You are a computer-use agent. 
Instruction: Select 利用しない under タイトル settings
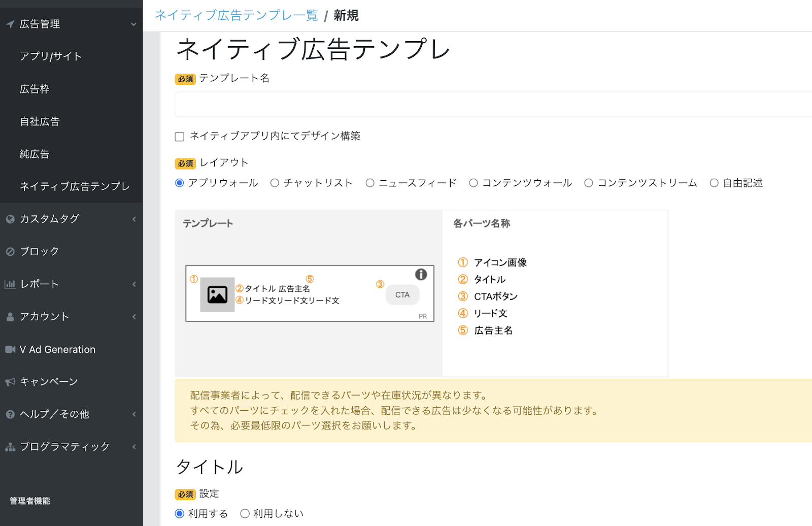point(245,513)
